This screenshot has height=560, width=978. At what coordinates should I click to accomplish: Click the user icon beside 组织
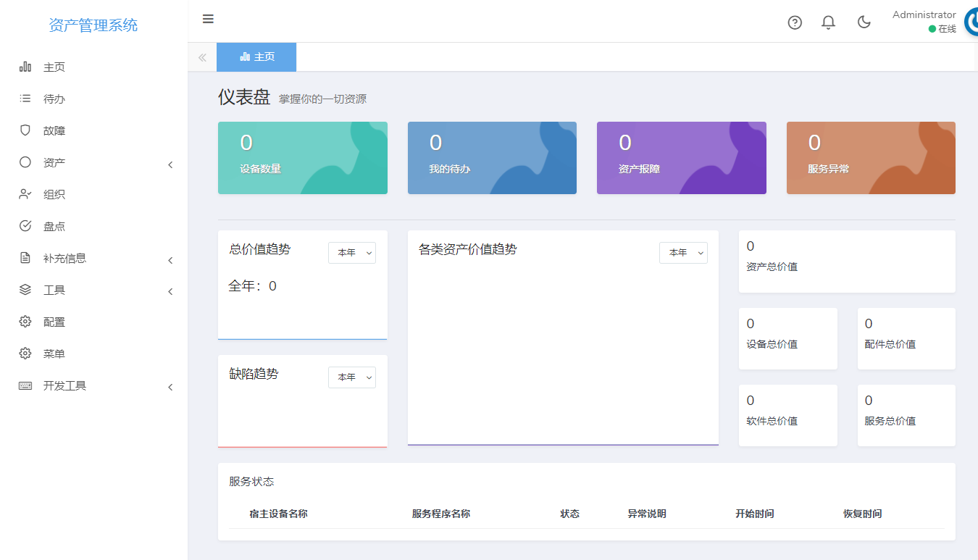pos(25,194)
